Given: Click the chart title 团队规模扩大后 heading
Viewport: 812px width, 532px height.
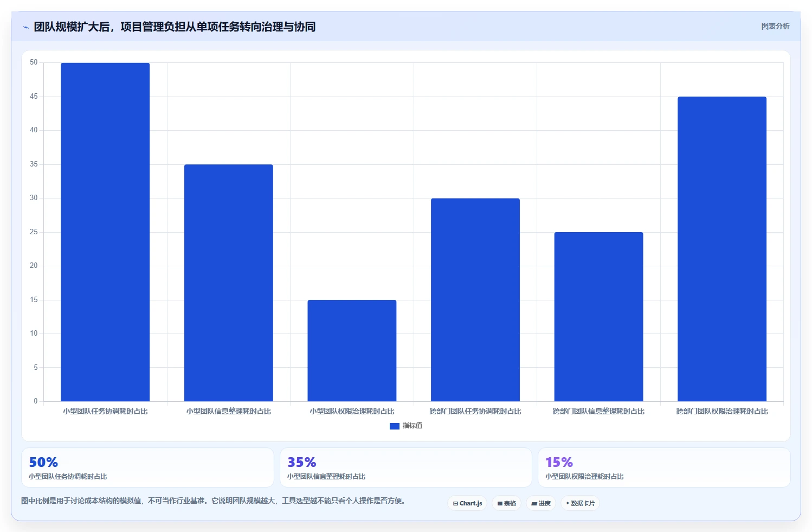Looking at the screenshot, I should 175,27.
